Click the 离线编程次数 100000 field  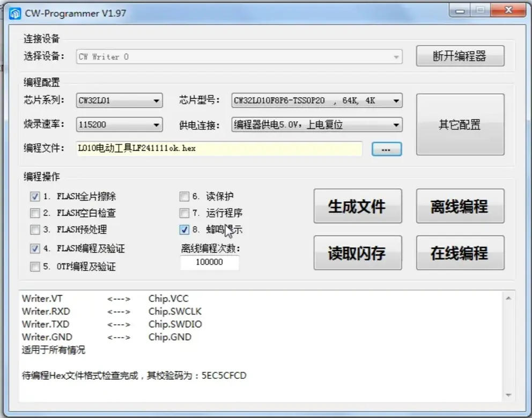point(209,262)
